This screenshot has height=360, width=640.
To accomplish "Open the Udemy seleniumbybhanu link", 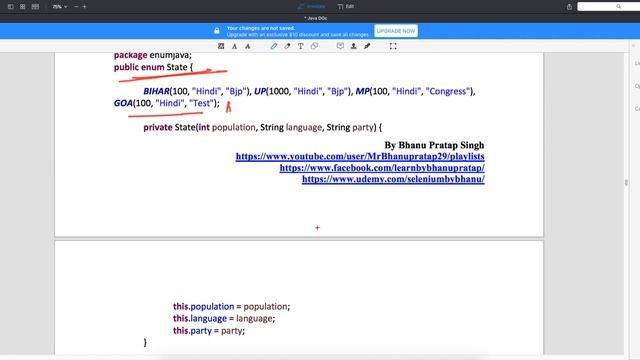I will (393, 179).
